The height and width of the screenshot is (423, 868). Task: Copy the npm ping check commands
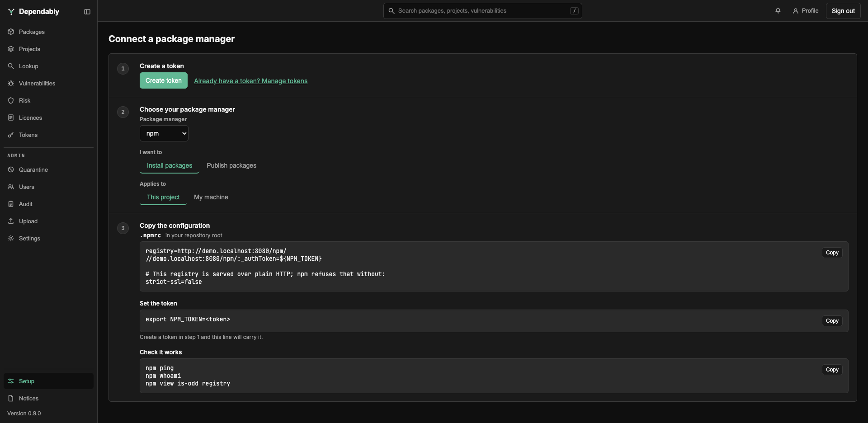point(832,370)
